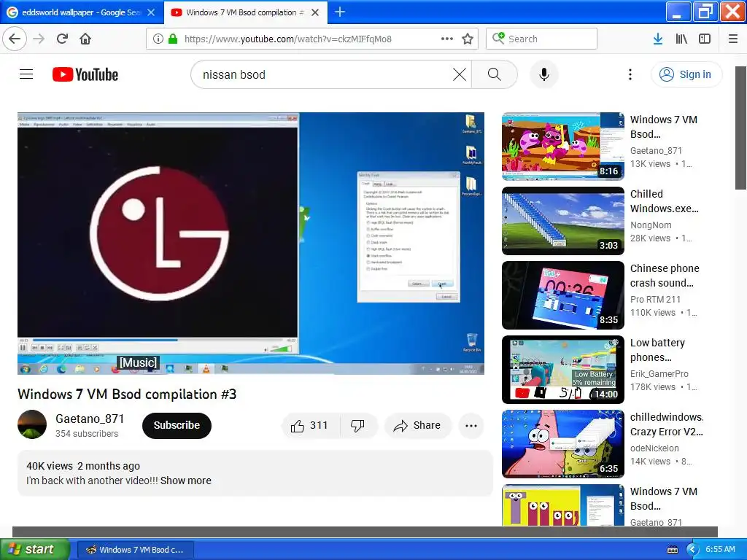
Task: Switch to the eddsworld wallpaper Google Search tab
Action: 81,12
